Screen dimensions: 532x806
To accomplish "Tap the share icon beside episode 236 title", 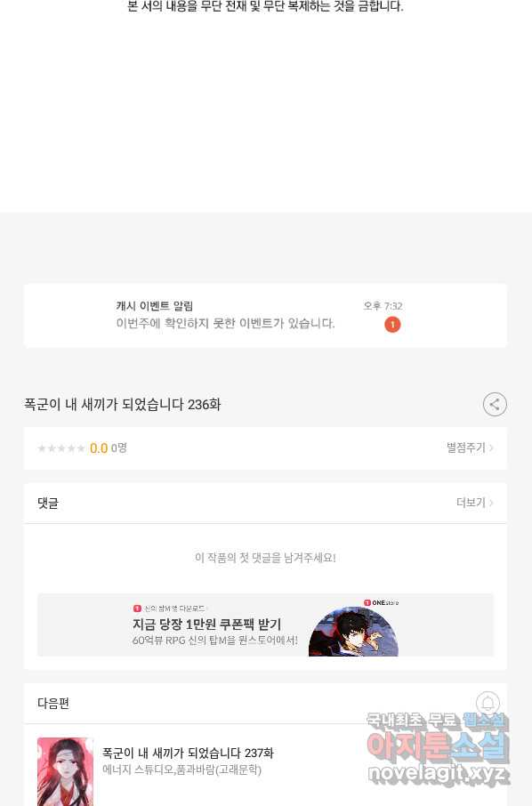I will [x=495, y=405].
